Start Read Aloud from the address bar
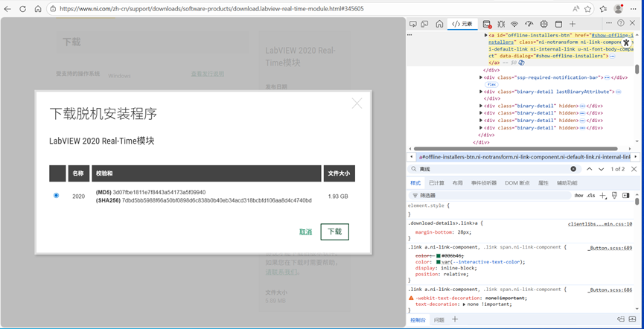The image size is (644, 329). pos(576,9)
